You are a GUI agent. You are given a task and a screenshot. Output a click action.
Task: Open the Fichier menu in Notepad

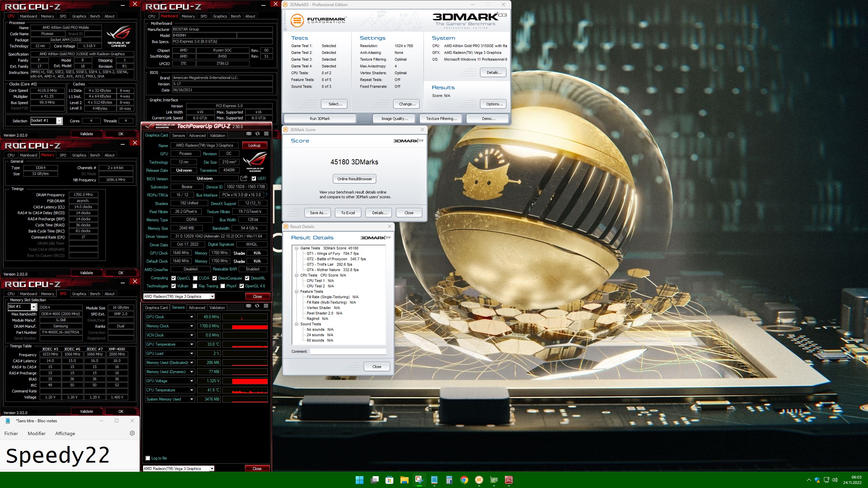11,433
